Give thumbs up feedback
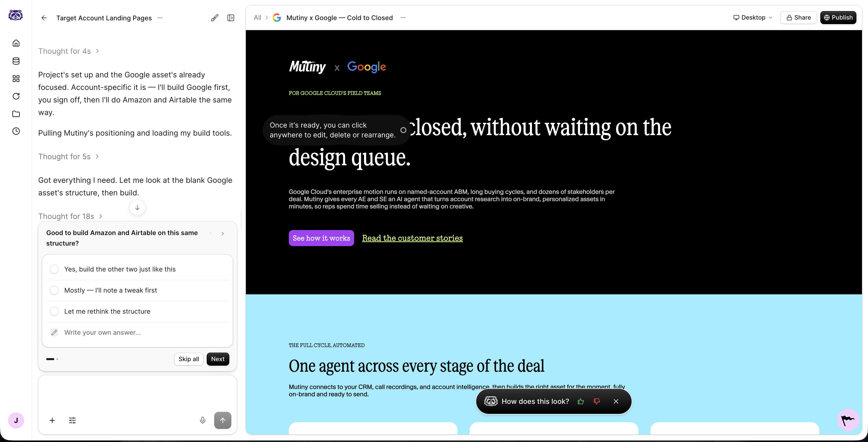The image size is (868, 442). point(581,401)
